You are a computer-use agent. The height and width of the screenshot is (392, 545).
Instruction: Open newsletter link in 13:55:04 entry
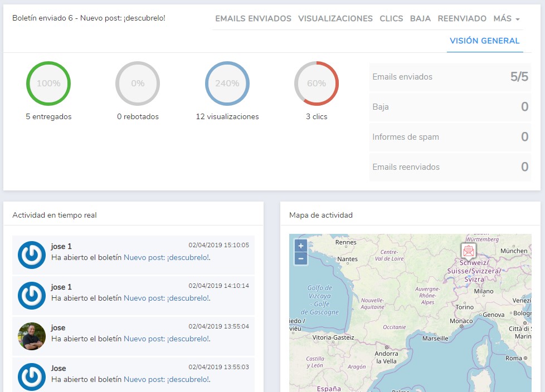166,339
